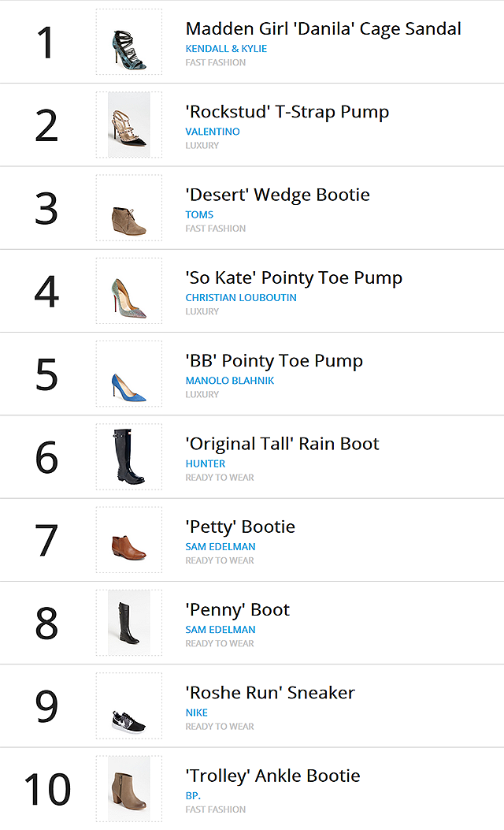
Task: Click the black Penny Boot image
Action: (129, 623)
